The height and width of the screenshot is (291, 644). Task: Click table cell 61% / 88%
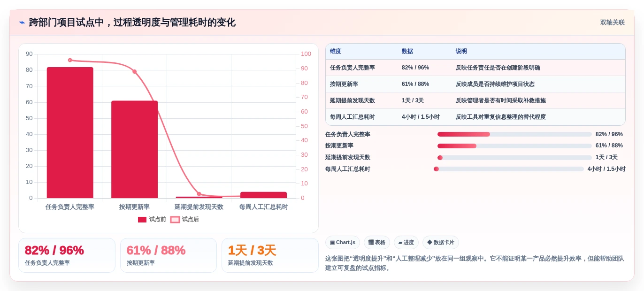tap(415, 84)
